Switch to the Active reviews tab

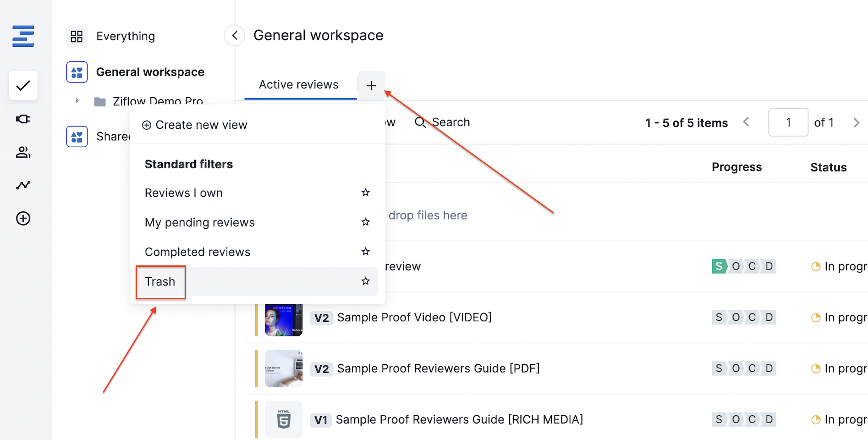pyautogui.click(x=298, y=85)
